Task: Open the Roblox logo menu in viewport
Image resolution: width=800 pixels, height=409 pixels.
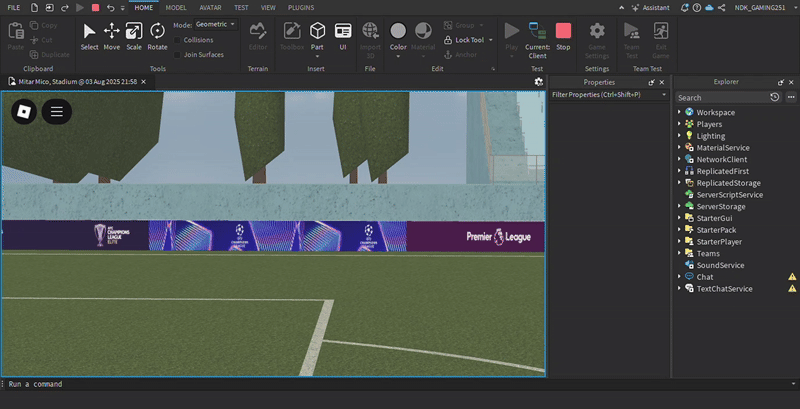Action: pyautogui.click(x=24, y=112)
